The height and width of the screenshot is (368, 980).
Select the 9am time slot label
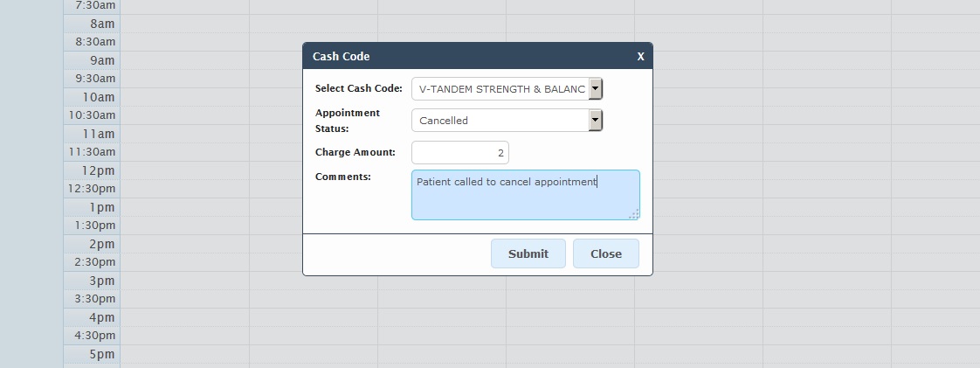click(x=100, y=60)
